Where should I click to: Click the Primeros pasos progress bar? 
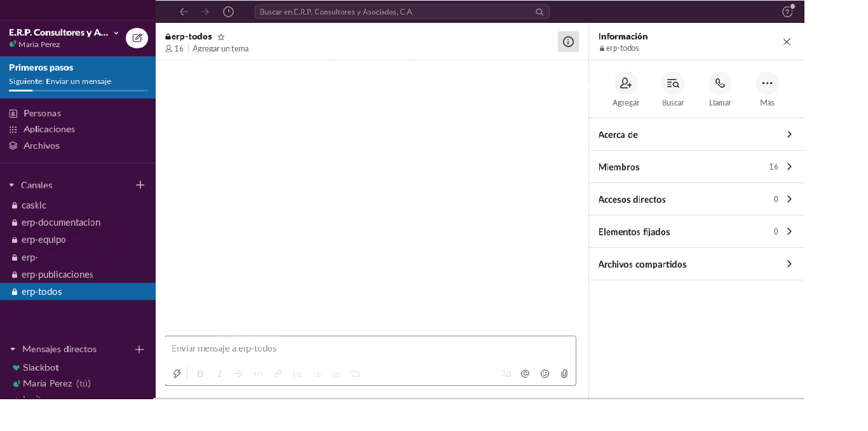pos(78,91)
